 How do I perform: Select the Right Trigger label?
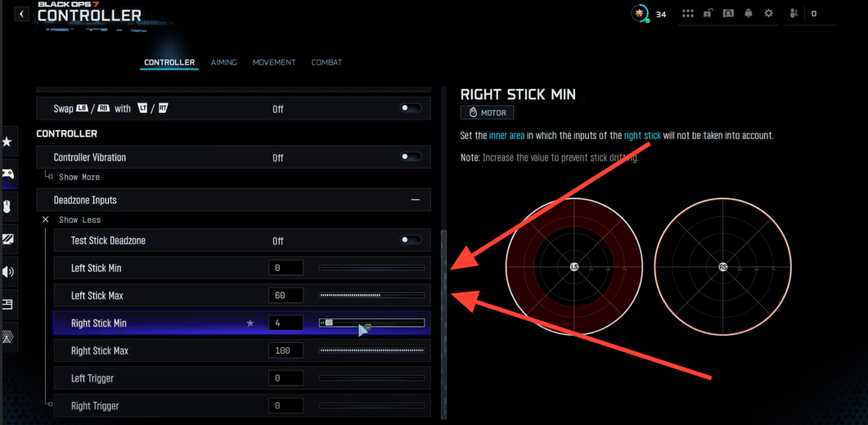(95, 406)
